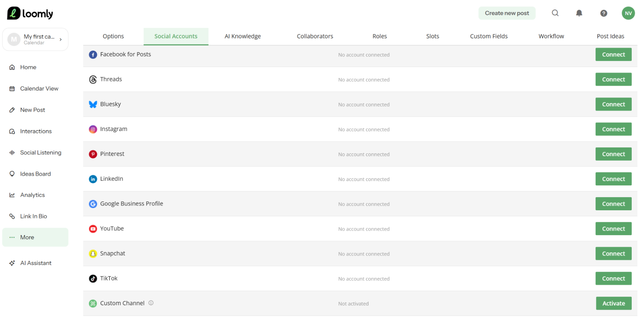The image size is (644, 323).
Task: Open Analytics label in the sidebar
Action: [x=33, y=195]
